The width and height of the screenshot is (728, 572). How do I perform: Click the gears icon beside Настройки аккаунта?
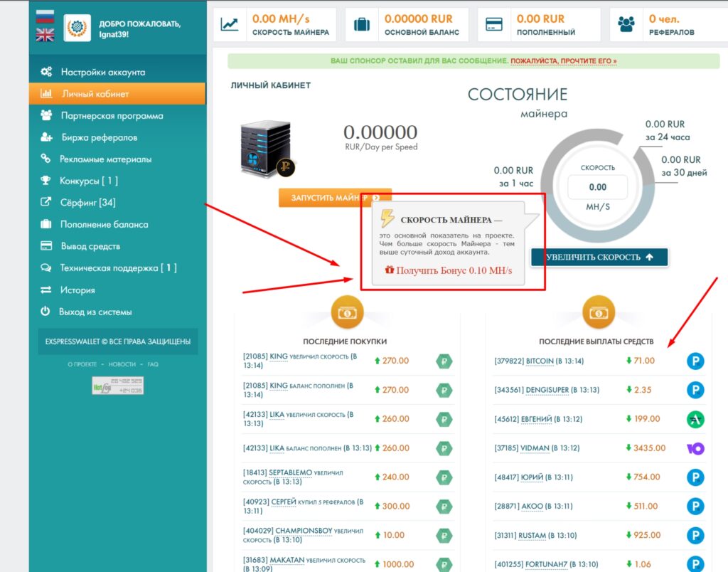[x=46, y=72]
